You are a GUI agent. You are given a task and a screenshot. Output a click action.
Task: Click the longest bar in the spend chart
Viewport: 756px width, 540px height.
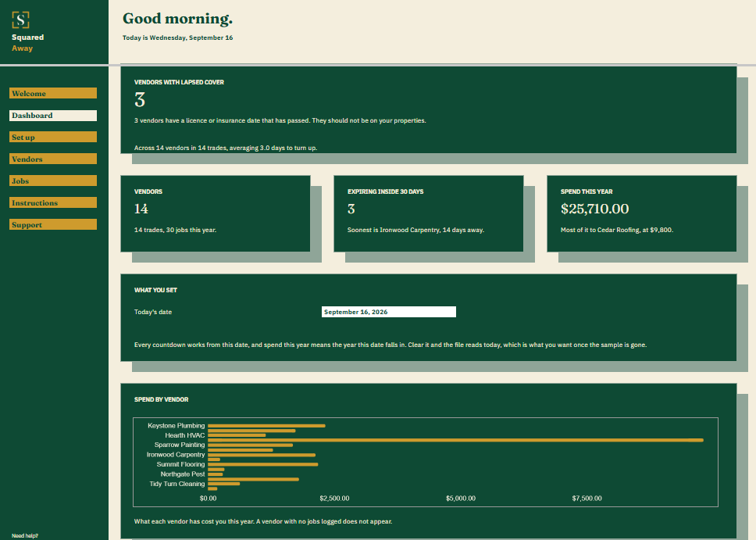[455, 440]
